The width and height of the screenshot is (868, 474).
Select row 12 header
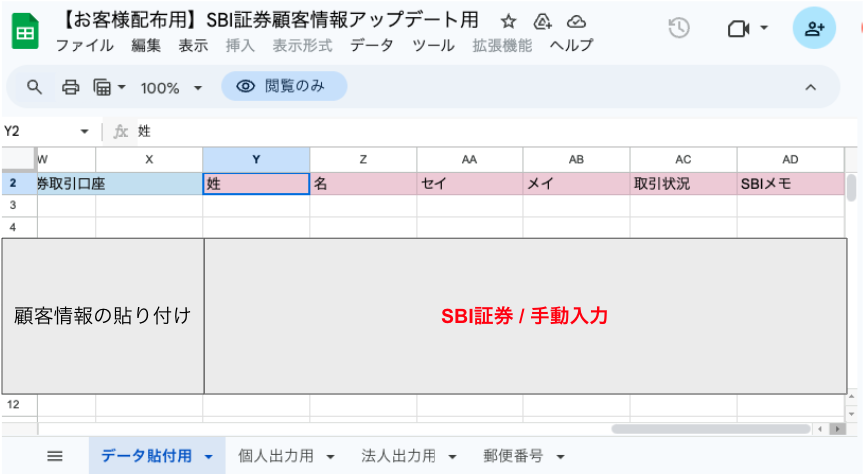click(x=19, y=405)
